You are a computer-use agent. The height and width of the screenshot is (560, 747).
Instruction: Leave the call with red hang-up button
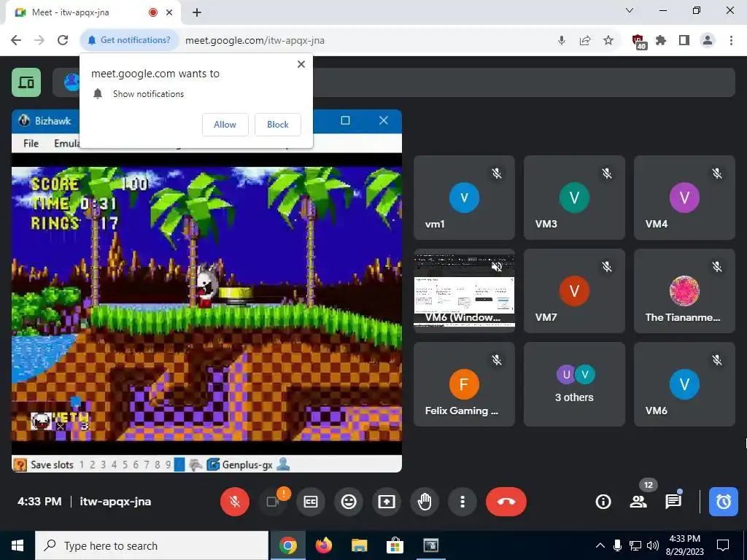[506, 502]
